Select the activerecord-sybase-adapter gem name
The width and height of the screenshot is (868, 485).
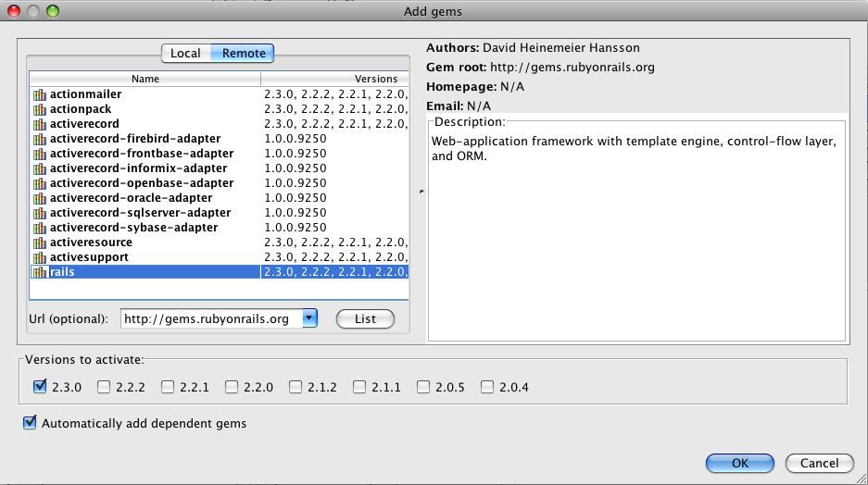[134, 228]
